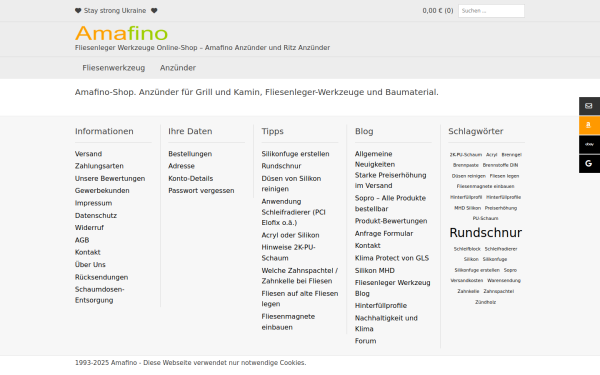This screenshot has width=600, height=375.
Task: Select the Brennstoffe DIN tag
Action: [500, 165]
